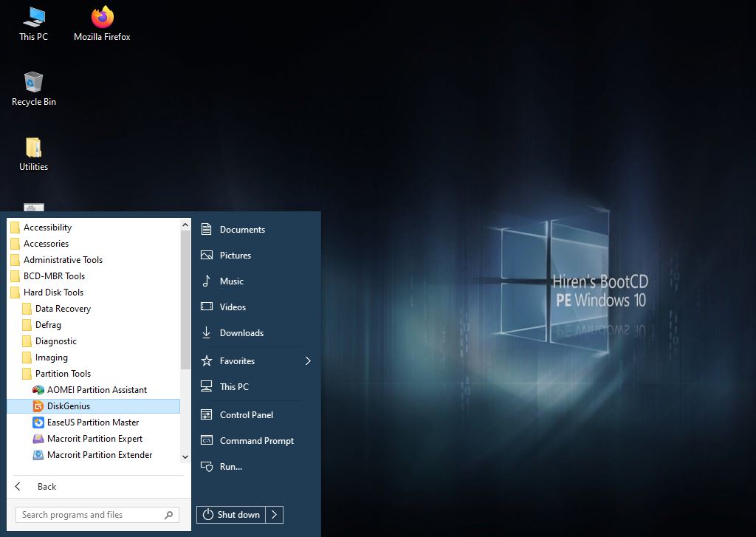Collapse the Hard Disk Tools folder
Viewport: 756px width, 537px height.
tap(53, 293)
